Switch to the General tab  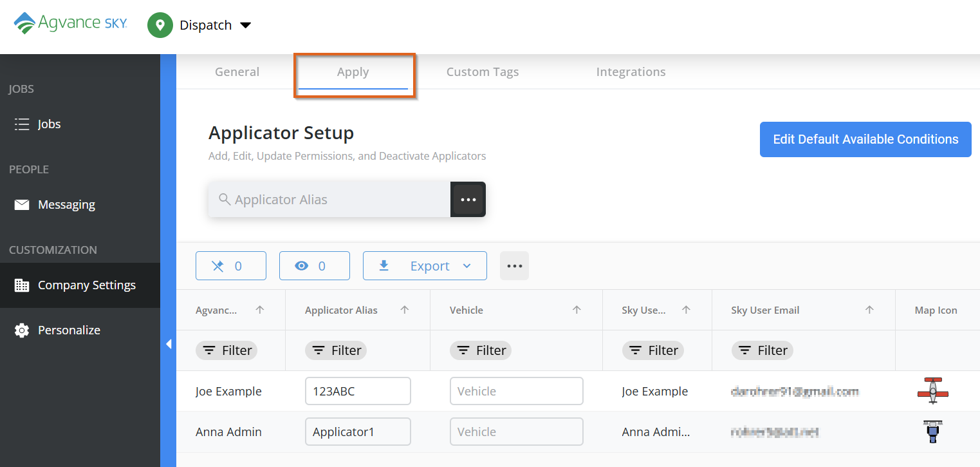point(237,72)
